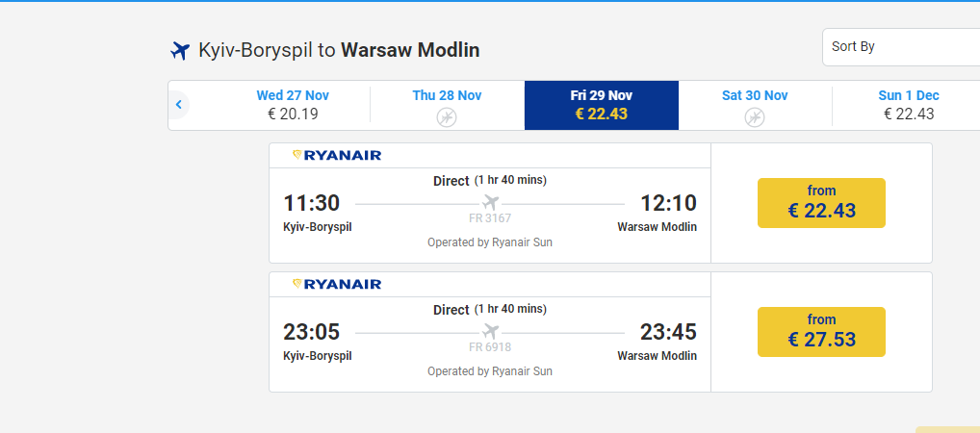Click flight number FR 3167

tap(490, 218)
